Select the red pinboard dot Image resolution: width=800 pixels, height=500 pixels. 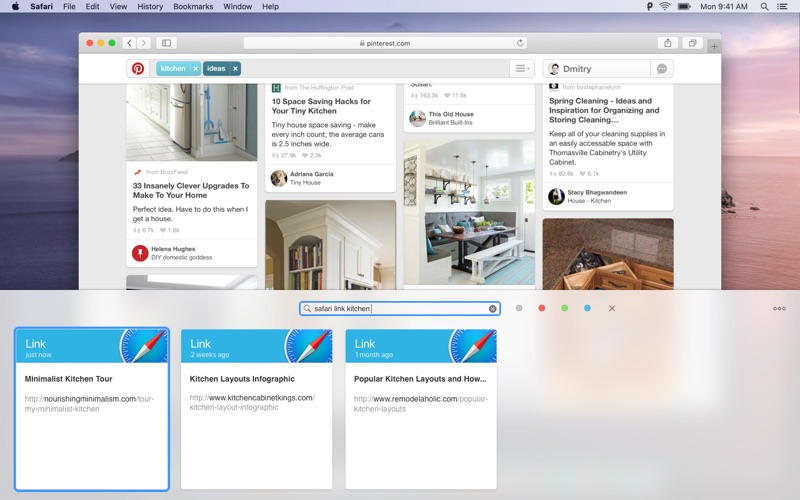tap(542, 308)
